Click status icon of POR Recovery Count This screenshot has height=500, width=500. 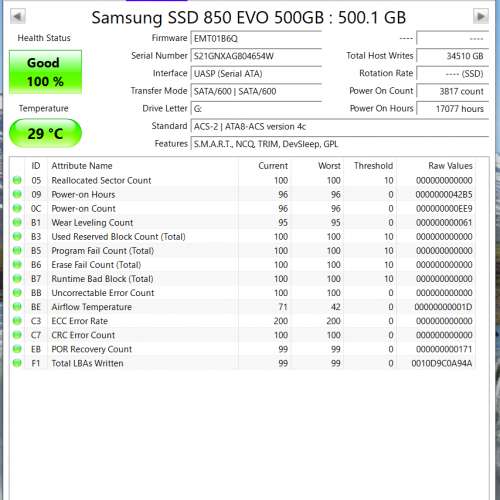click(x=17, y=349)
